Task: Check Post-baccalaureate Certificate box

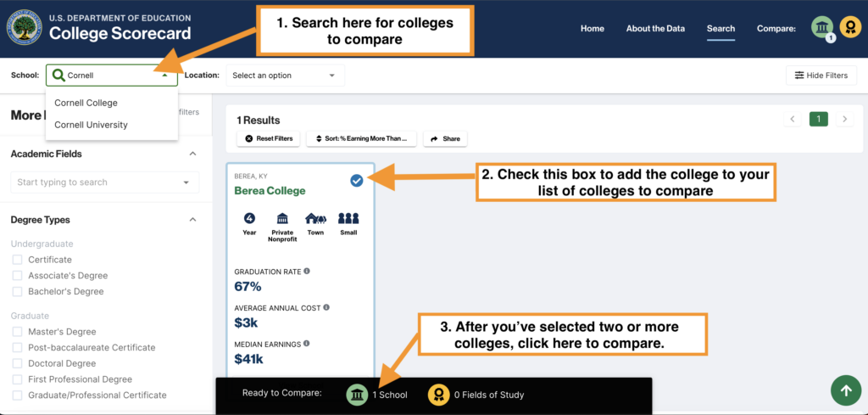Action: point(18,347)
